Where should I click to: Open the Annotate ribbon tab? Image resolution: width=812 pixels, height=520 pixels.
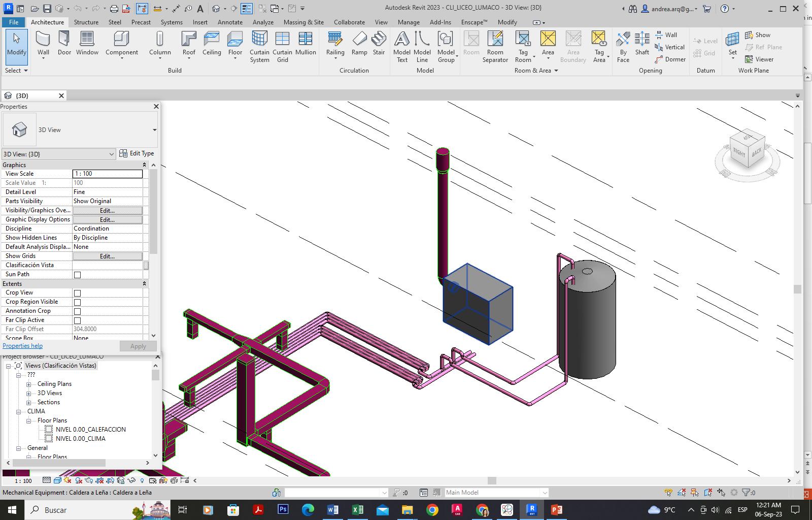tap(230, 22)
